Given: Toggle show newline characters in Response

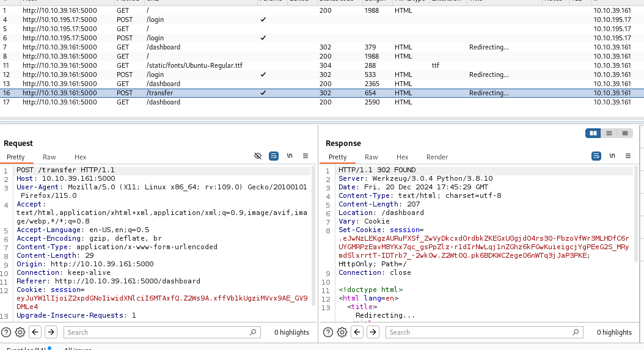Looking at the screenshot, I should pos(612,156).
